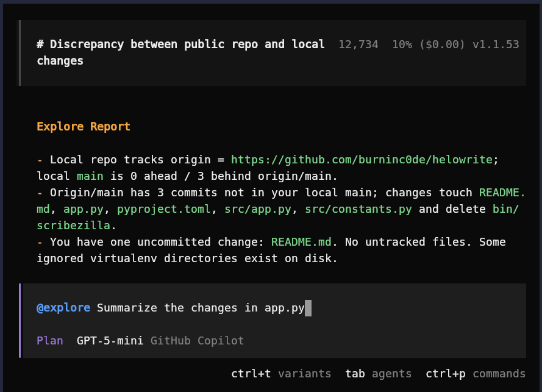Viewport: 542px width, 392px height.
Task: Click the 12,734 token count
Action: point(358,45)
